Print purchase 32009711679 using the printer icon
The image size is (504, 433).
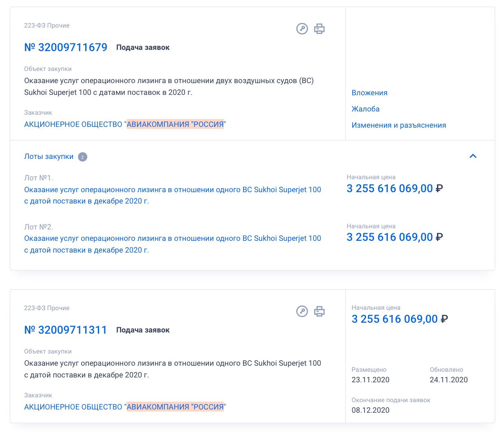[x=320, y=29]
